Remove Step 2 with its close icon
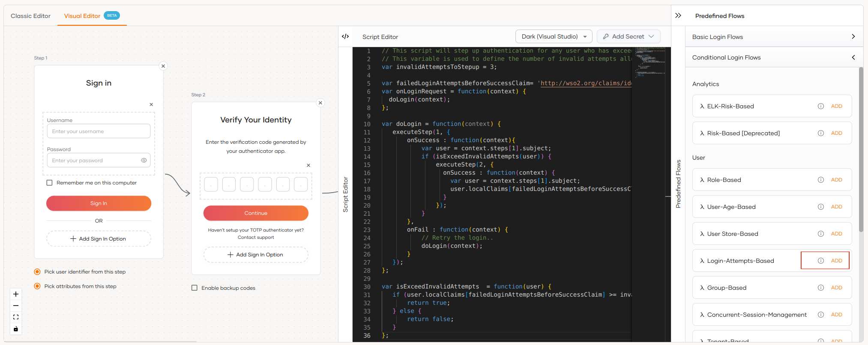The image size is (868, 345). 320,103
